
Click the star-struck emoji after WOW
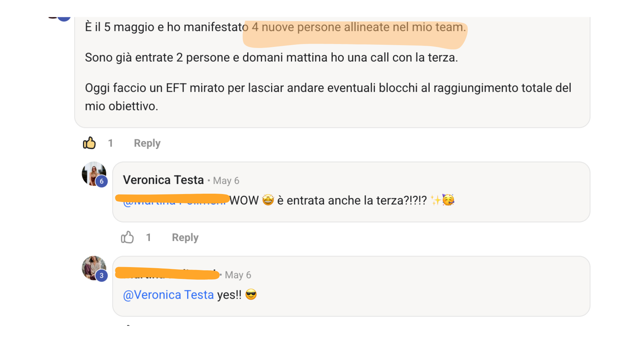[x=268, y=200]
